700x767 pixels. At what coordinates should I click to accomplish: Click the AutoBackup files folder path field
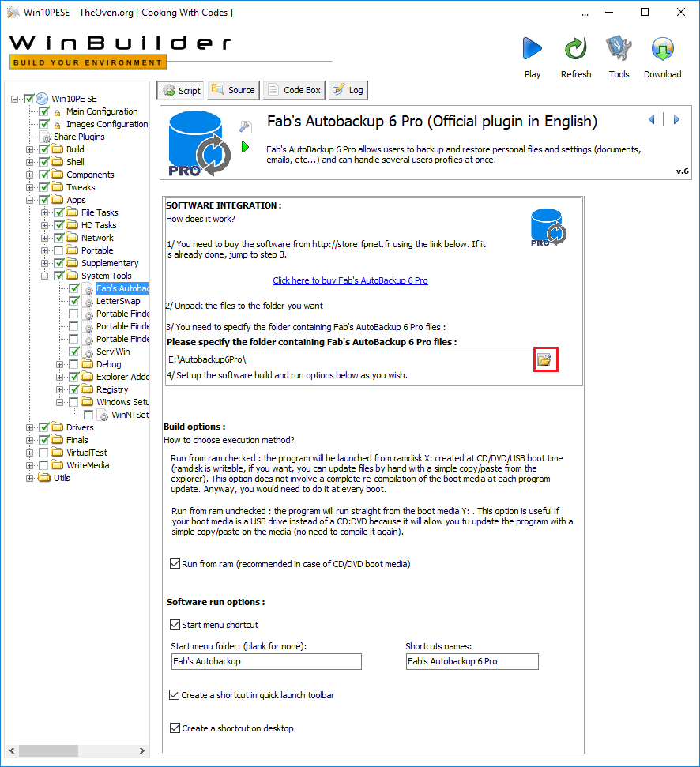point(350,359)
